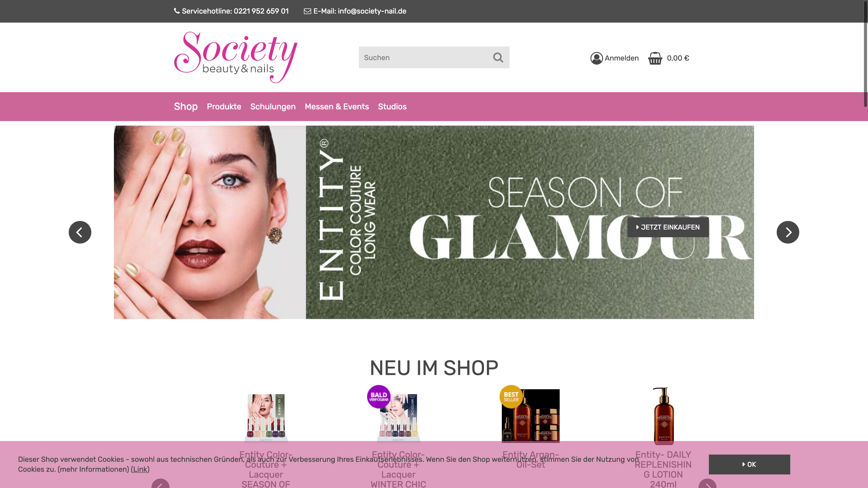Go to previous banner slide arrow

80,232
